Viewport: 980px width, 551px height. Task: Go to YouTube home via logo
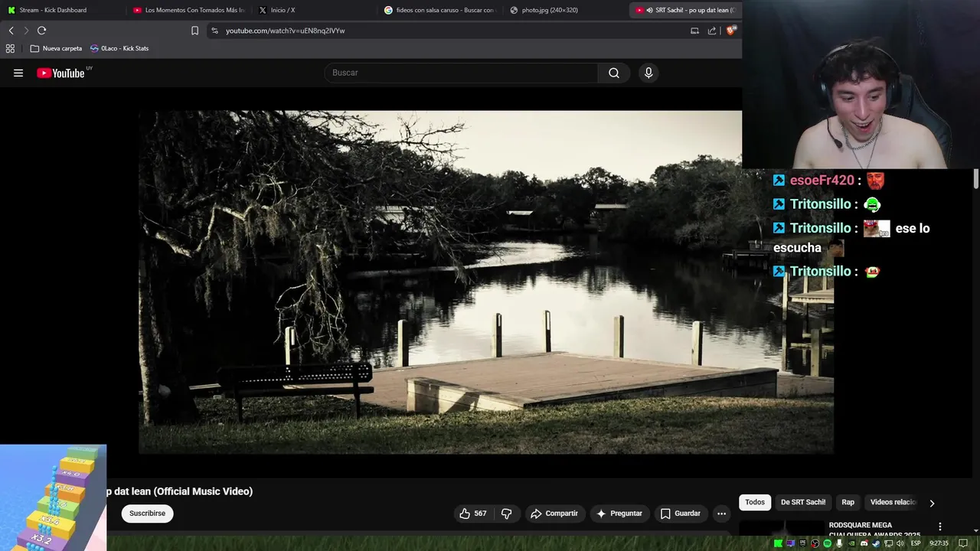point(60,73)
